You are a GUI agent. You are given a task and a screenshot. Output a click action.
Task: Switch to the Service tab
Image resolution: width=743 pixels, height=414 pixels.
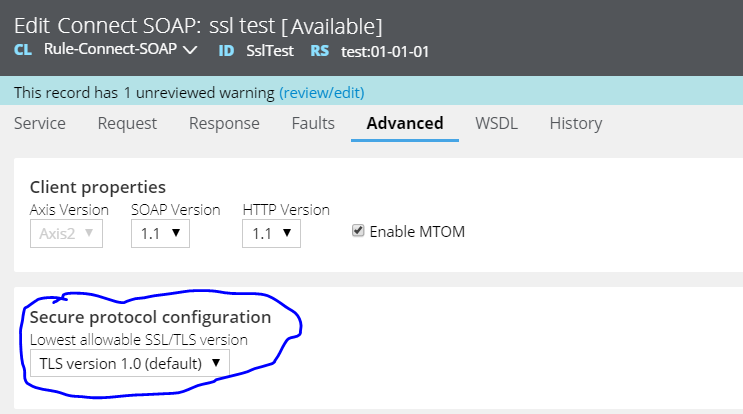pos(40,123)
